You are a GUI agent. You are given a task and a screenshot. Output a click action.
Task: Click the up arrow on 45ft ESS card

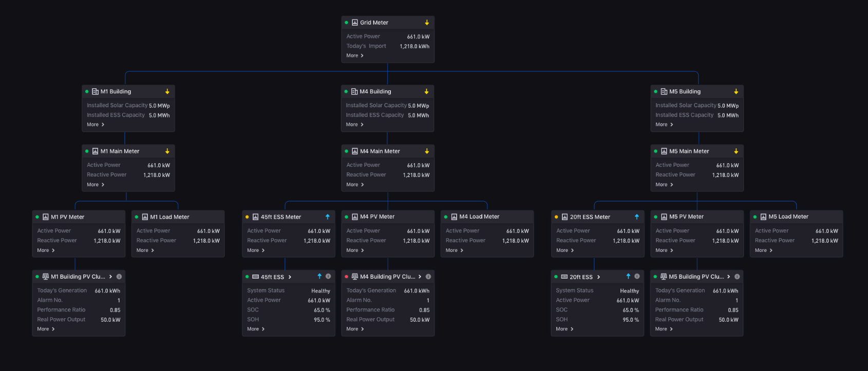click(319, 276)
